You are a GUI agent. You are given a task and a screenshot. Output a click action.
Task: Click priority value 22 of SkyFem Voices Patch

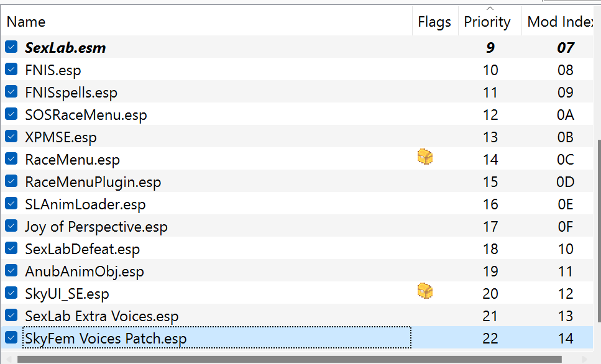pyautogui.click(x=490, y=339)
